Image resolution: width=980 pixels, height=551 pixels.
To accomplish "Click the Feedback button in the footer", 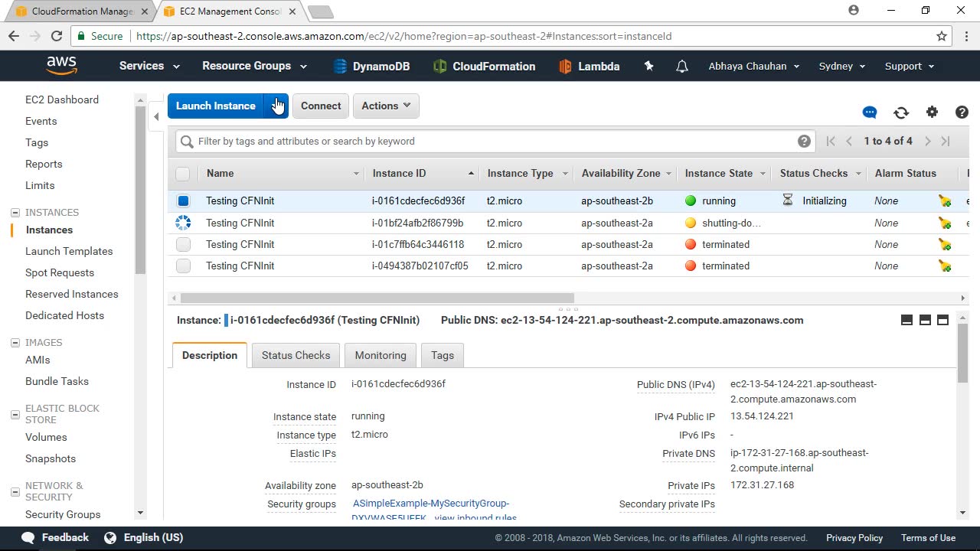I will [x=55, y=538].
